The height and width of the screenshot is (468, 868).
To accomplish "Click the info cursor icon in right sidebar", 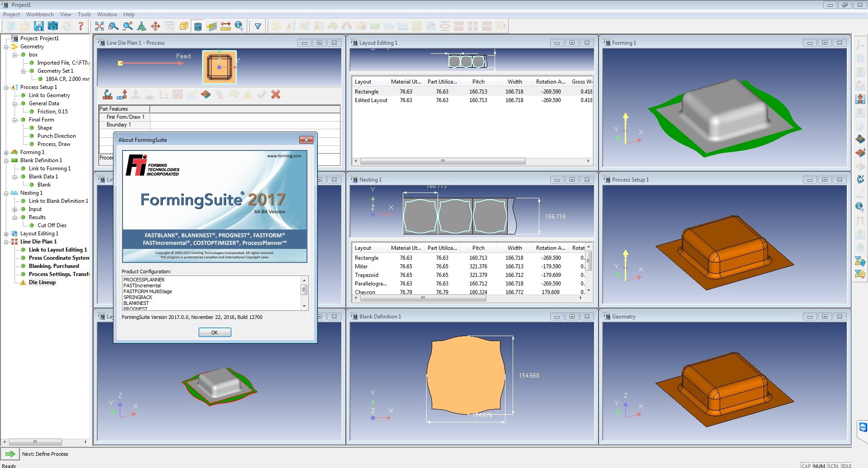I will click(860, 207).
